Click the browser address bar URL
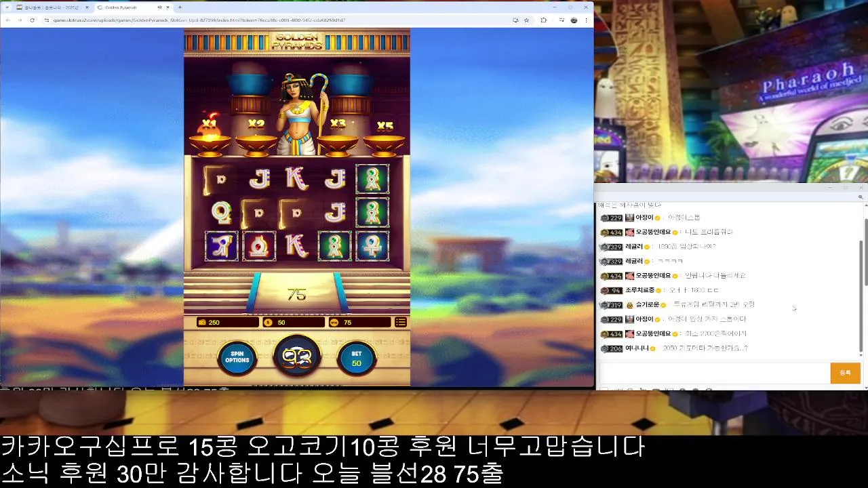Viewport: 868px width, 488px height. tap(199, 20)
